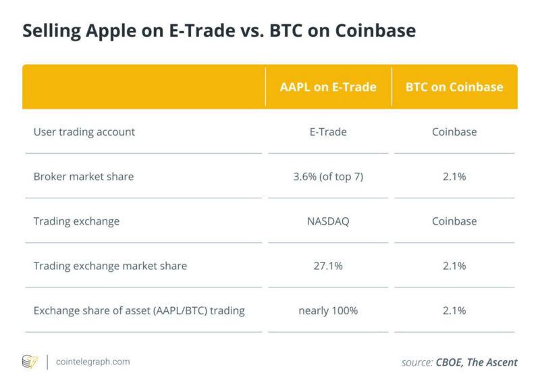The image size is (540, 392).
Task: Click the empty yellow header cell
Action: coord(144,87)
